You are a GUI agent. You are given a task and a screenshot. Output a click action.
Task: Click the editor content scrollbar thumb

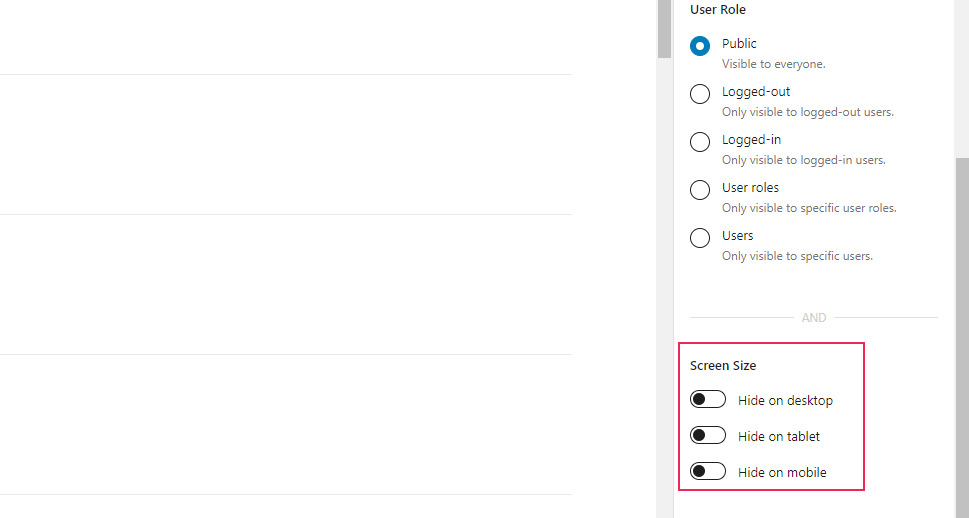(664, 28)
